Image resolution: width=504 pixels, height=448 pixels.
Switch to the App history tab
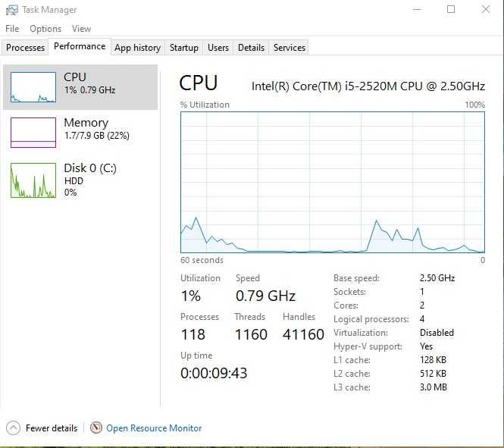click(137, 48)
